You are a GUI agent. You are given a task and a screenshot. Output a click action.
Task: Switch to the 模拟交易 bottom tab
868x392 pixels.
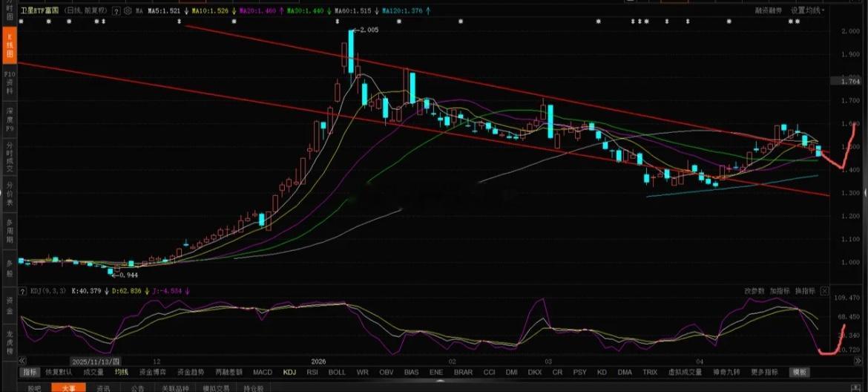coord(216,388)
